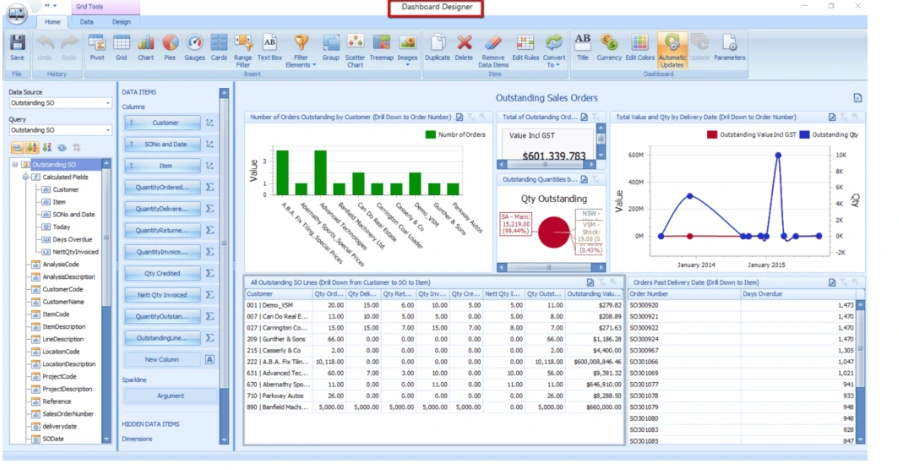The image size is (899, 470).
Task: Click the Qty Credited column item
Action: (163, 273)
